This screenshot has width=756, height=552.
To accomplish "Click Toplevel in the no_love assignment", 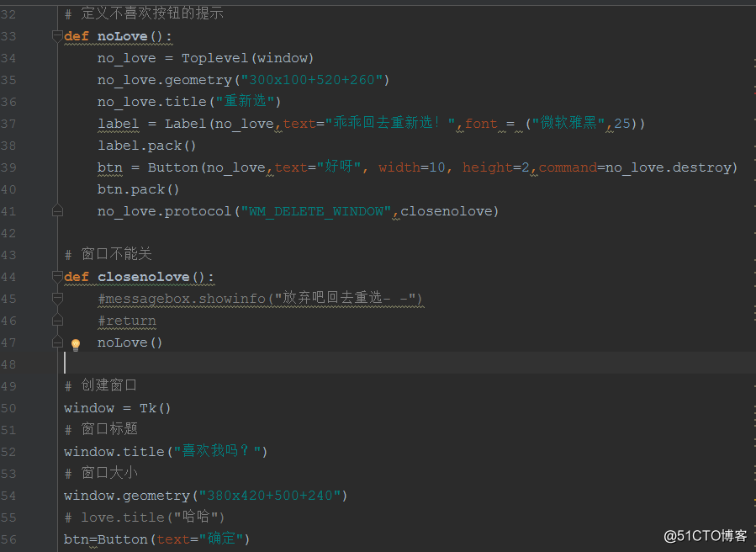I will (214, 58).
